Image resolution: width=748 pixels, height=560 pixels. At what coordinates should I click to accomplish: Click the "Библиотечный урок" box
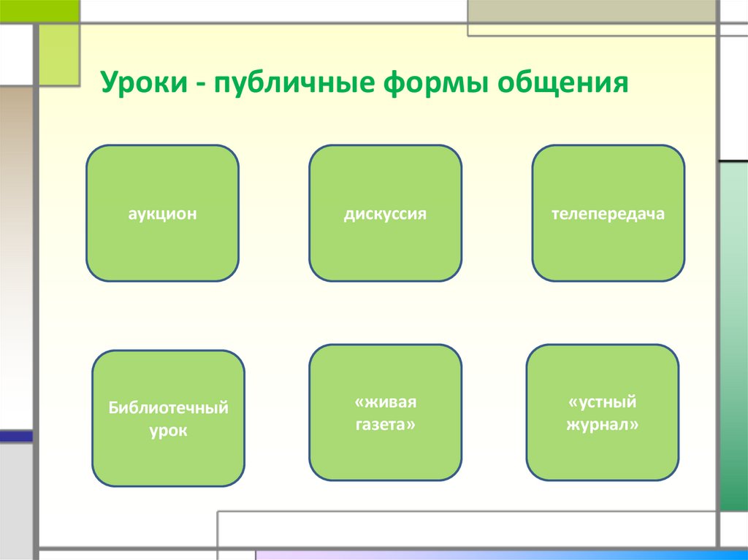coord(169,418)
